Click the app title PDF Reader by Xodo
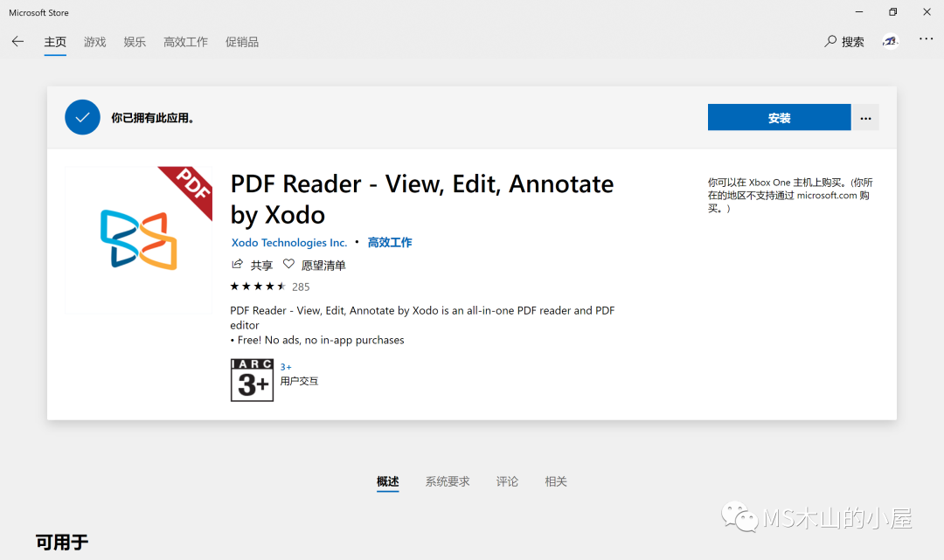Viewport: 944px width, 560px height. pyautogui.click(x=422, y=199)
